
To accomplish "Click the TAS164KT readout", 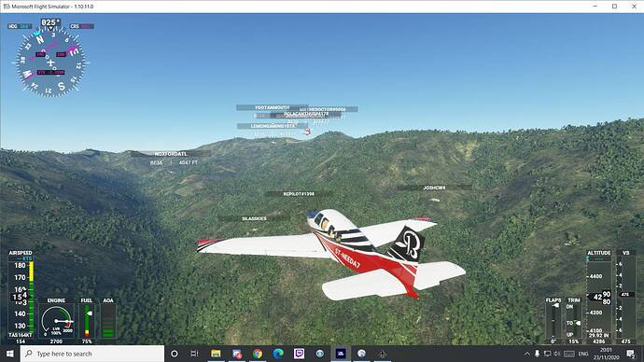I will click(x=21, y=335).
